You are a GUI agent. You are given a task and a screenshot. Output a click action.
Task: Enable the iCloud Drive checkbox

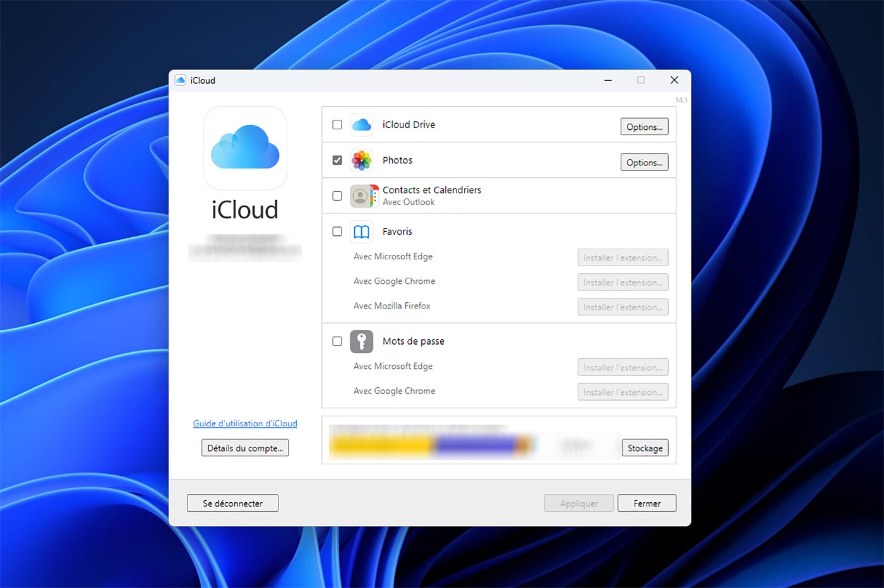[337, 125]
